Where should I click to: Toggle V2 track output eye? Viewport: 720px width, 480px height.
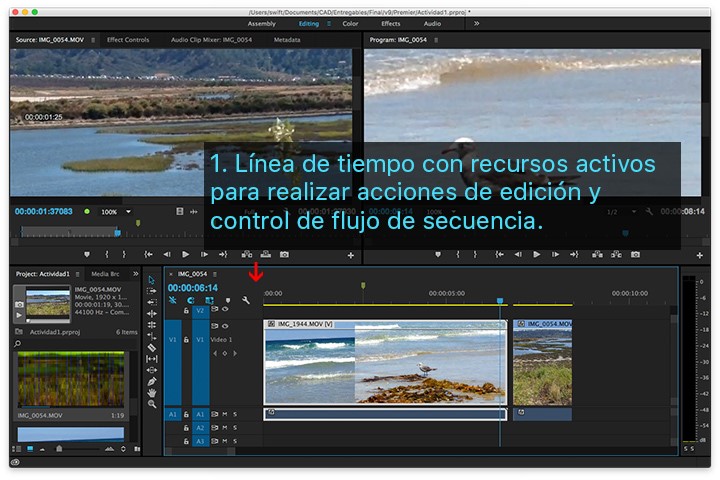coord(225,310)
